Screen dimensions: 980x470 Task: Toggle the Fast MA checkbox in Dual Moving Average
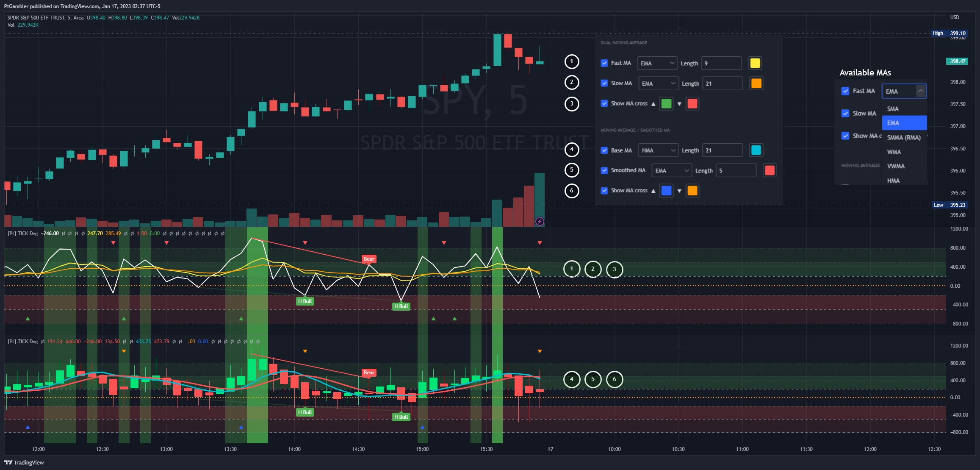point(604,63)
